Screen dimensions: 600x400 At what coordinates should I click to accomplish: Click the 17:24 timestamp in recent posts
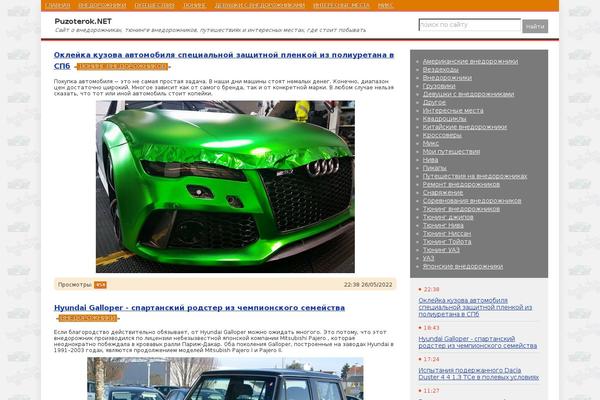click(x=431, y=359)
